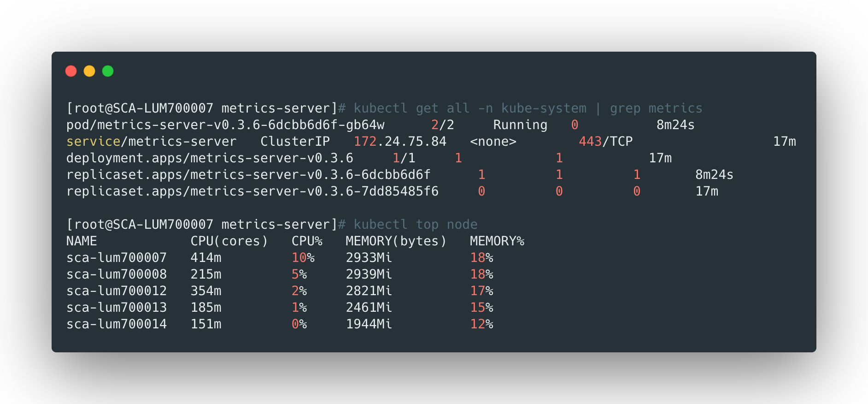
Task: Click the 'kubectl top node' command
Action: coord(416,225)
